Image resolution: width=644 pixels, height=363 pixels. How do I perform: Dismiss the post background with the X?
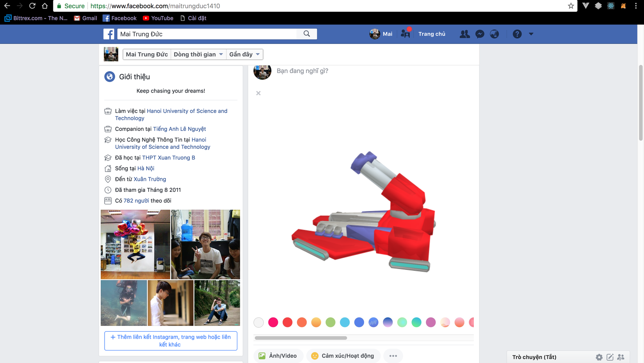click(258, 93)
